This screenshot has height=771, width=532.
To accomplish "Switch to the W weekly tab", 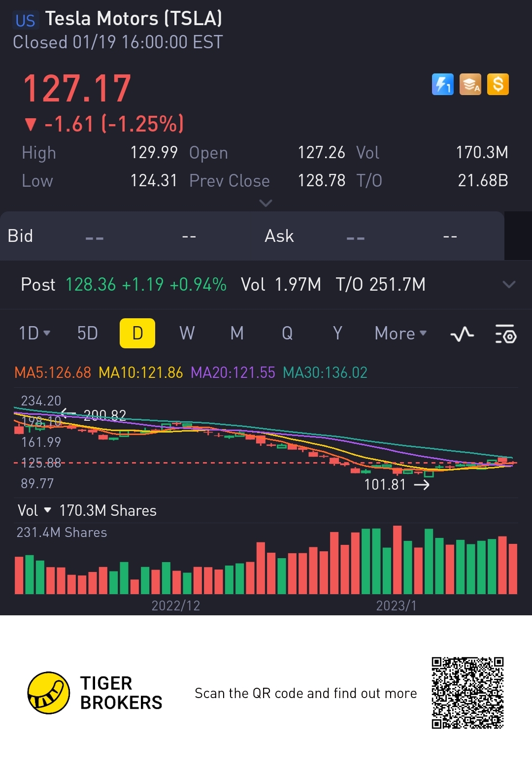I will click(187, 334).
